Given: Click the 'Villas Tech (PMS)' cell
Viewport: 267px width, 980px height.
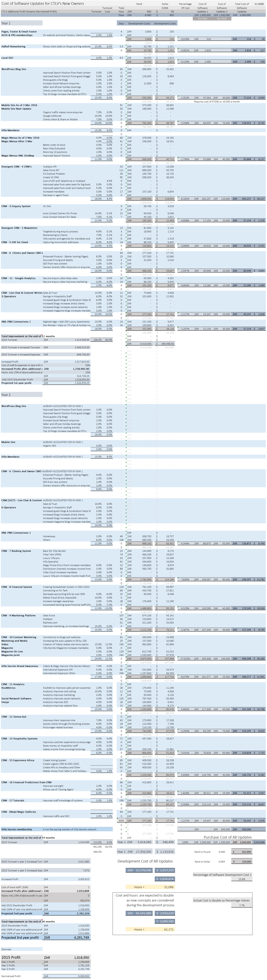Looking at the screenshot, I should click(x=52, y=554).
